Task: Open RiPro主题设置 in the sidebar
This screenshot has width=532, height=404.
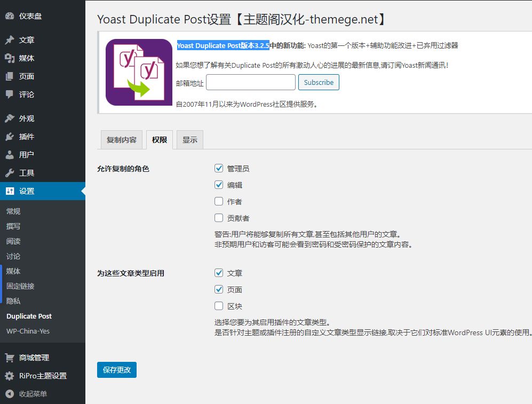Action: [x=42, y=376]
